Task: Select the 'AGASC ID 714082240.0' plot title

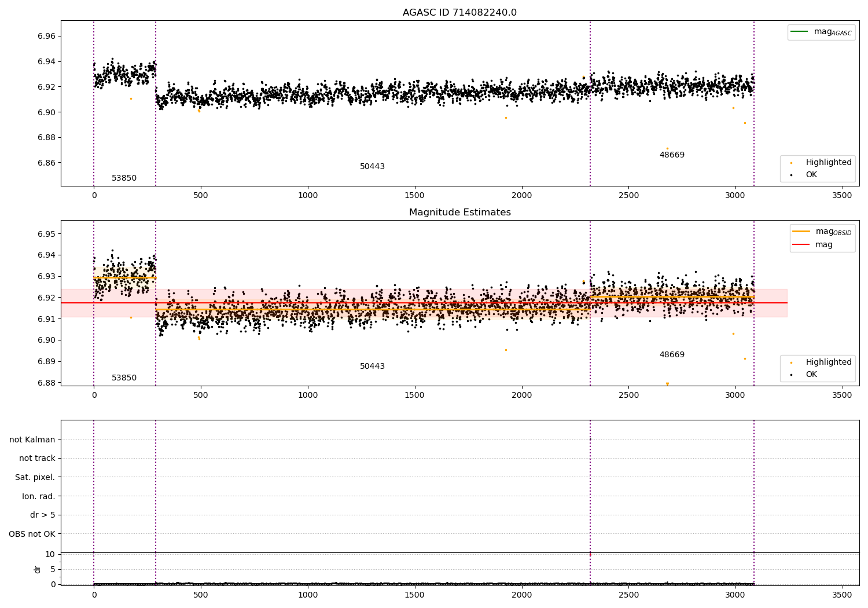Action: coord(460,13)
